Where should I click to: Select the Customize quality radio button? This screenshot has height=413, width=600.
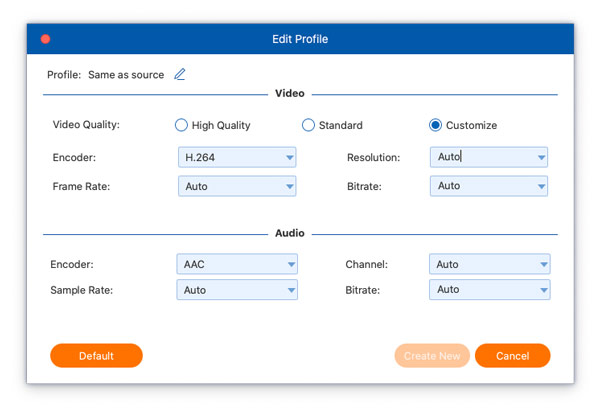pos(435,126)
